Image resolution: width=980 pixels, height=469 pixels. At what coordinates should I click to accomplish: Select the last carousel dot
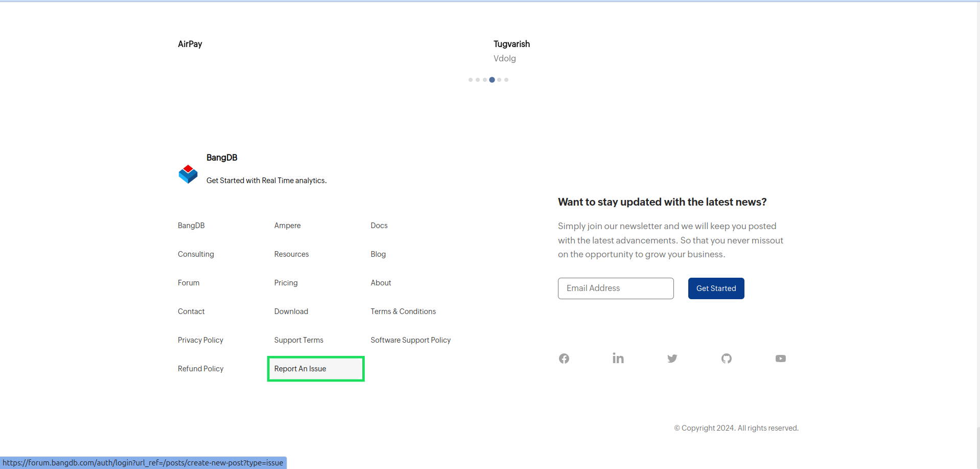click(506, 80)
